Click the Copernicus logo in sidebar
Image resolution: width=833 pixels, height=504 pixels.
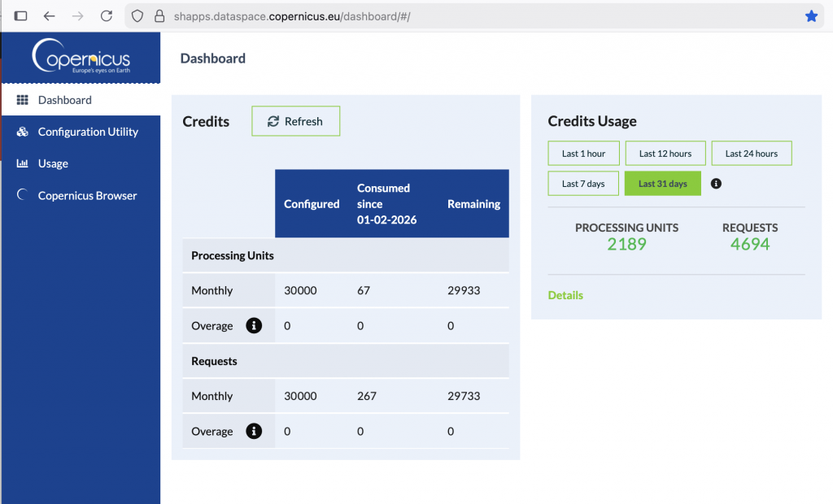81,56
